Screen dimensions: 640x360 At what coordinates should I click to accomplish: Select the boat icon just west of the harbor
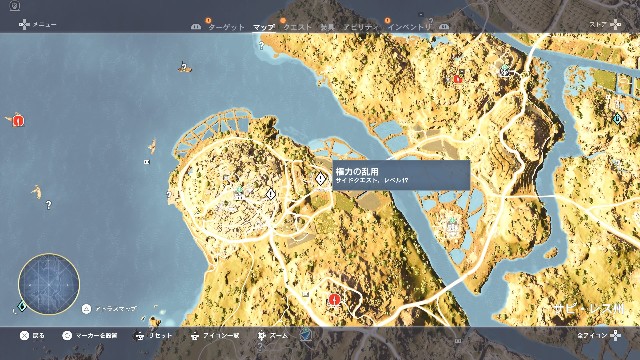tap(152, 146)
